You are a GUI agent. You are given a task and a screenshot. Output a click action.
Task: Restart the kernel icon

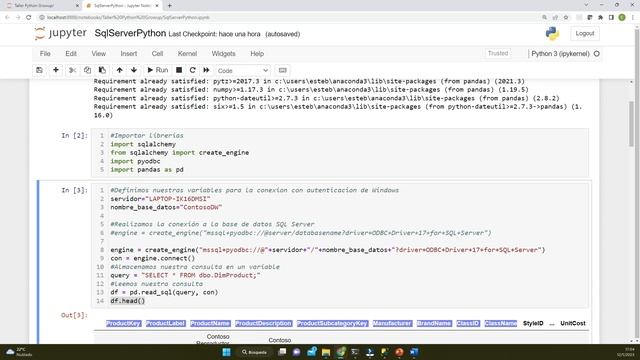point(193,70)
